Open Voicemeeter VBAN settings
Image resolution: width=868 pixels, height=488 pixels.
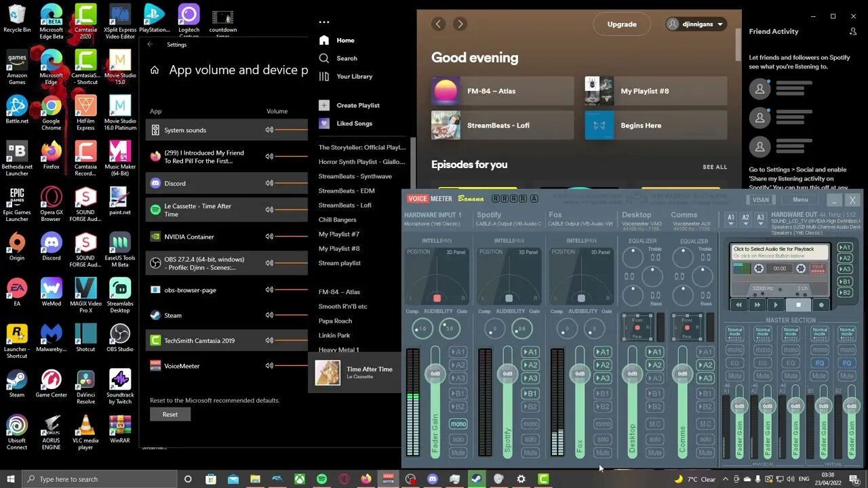(x=761, y=200)
